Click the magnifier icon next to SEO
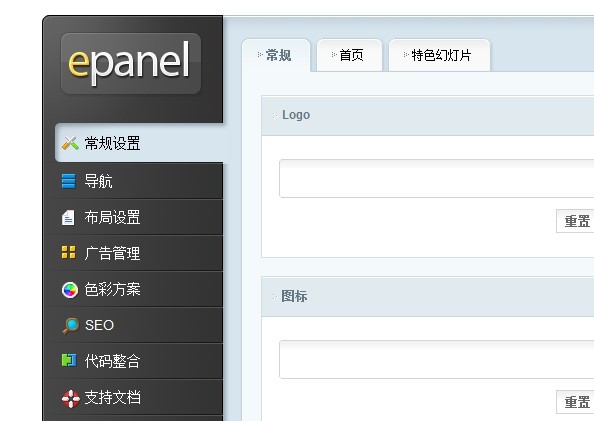This screenshot has height=421, width=594. point(70,326)
